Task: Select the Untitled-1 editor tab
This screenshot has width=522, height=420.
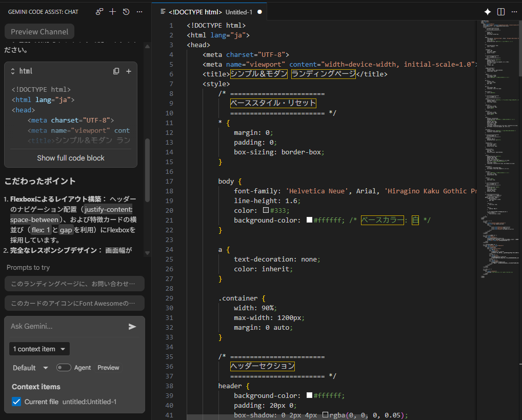Action: pos(210,12)
